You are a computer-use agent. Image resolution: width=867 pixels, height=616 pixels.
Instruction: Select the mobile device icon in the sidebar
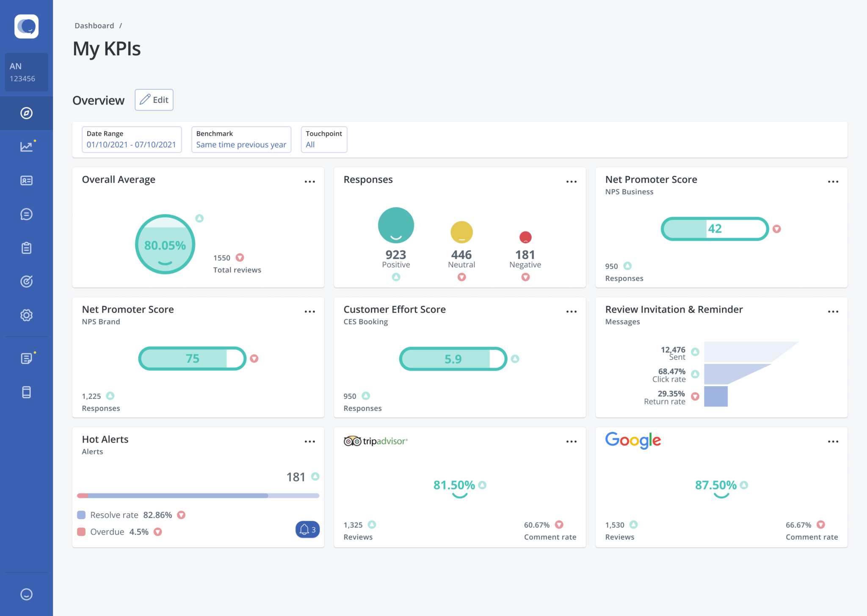tap(26, 392)
